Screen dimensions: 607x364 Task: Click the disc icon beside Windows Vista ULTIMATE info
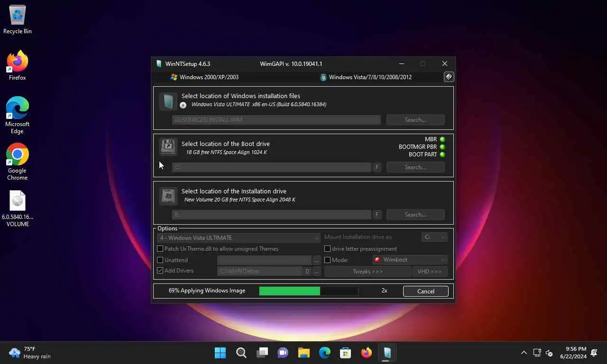pyautogui.click(x=183, y=105)
